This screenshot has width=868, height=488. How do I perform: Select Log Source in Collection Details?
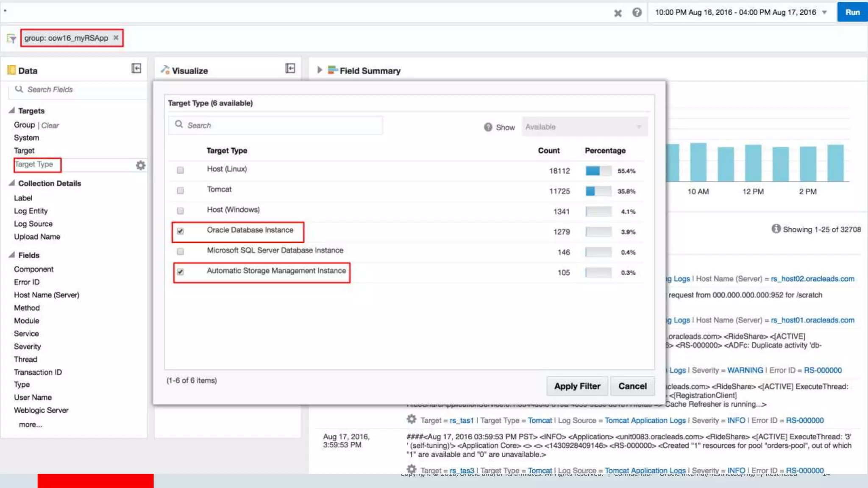[x=33, y=224]
